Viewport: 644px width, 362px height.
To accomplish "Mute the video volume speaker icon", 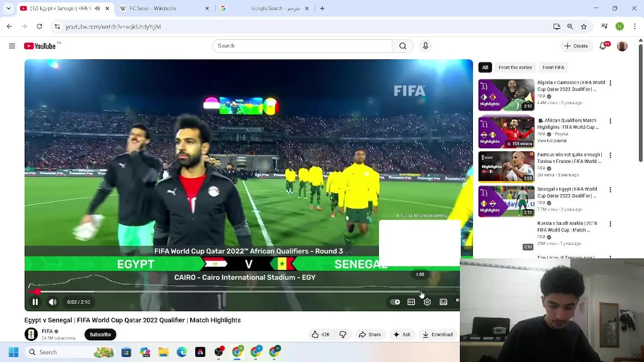I will click(52, 302).
